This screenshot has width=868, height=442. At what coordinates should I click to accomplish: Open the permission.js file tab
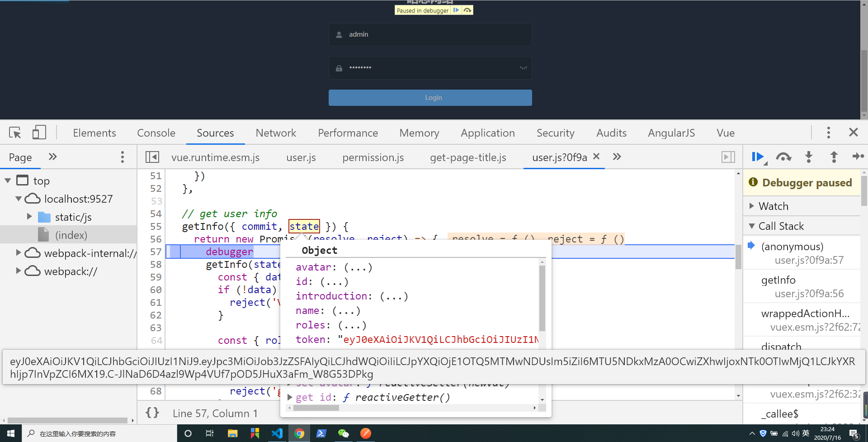[x=373, y=157]
